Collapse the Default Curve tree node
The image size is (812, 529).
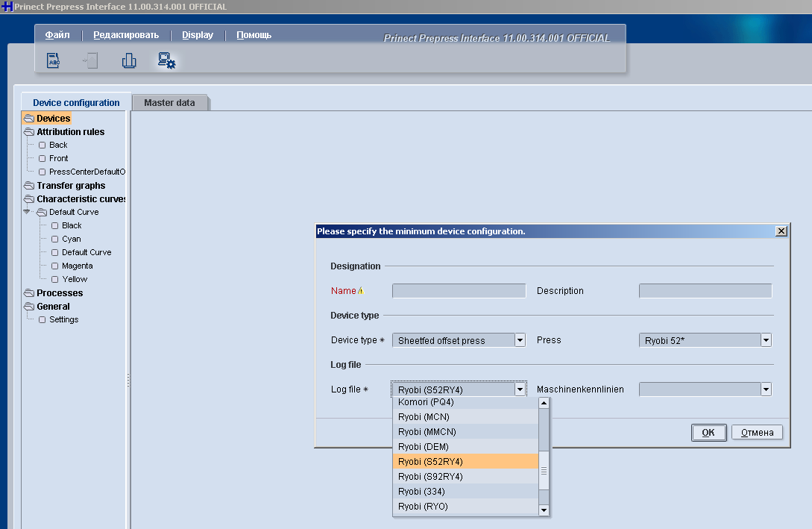point(26,212)
